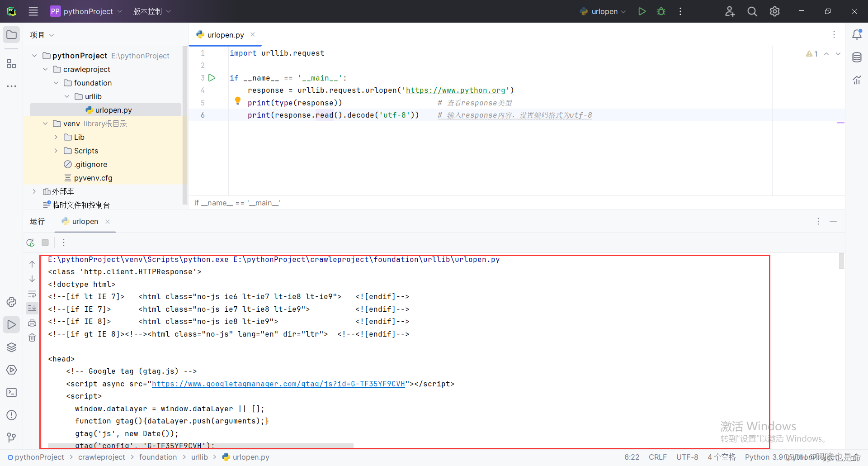Rerun urlopen in the run toolbar
This screenshot has width=868, height=466.
pyautogui.click(x=30, y=243)
